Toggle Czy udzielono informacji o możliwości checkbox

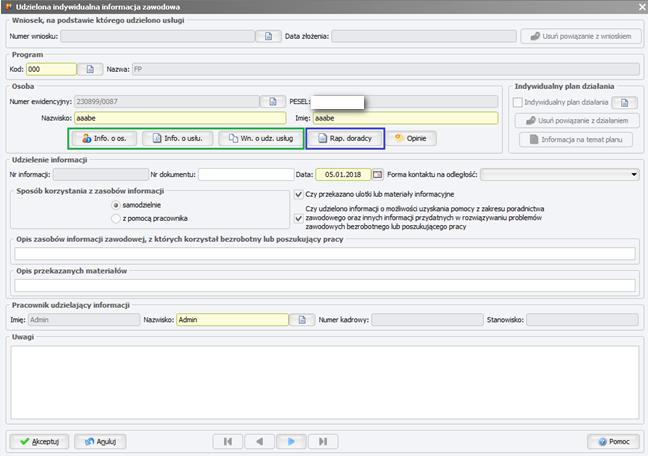pyautogui.click(x=299, y=218)
